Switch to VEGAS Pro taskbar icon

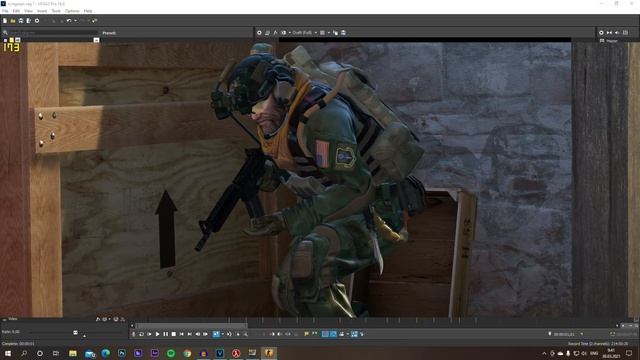[220, 353]
